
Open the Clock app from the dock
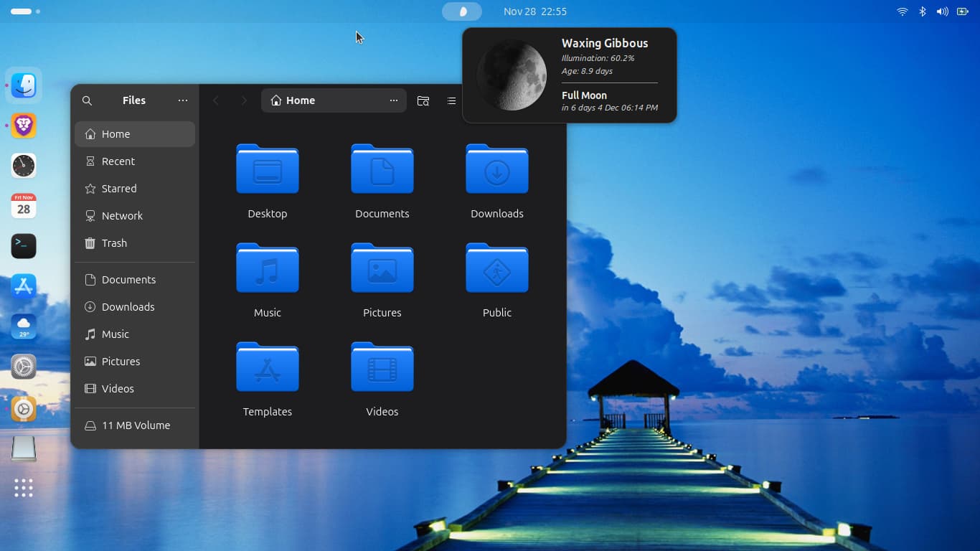point(24,166)
